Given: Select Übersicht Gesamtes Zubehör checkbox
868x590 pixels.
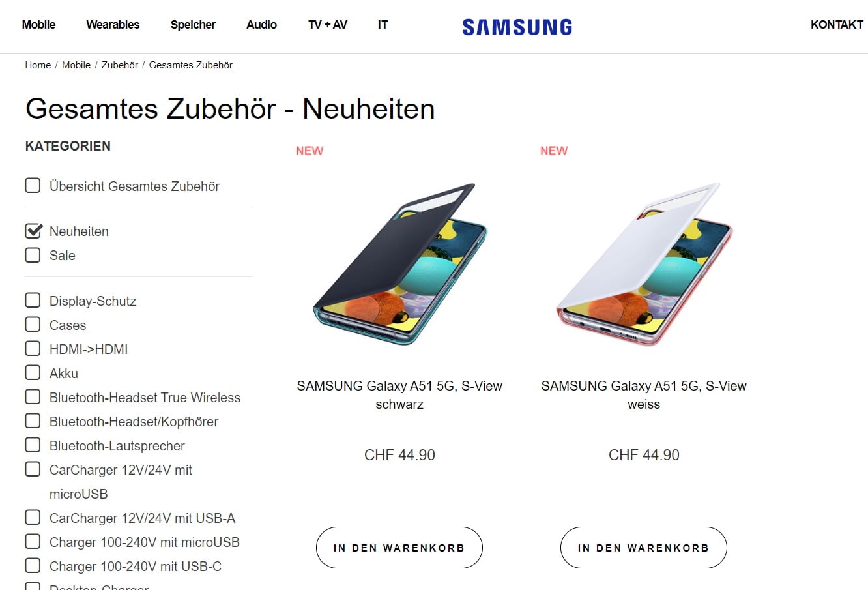Looking at the screenshot, I should tap(33, 186).
